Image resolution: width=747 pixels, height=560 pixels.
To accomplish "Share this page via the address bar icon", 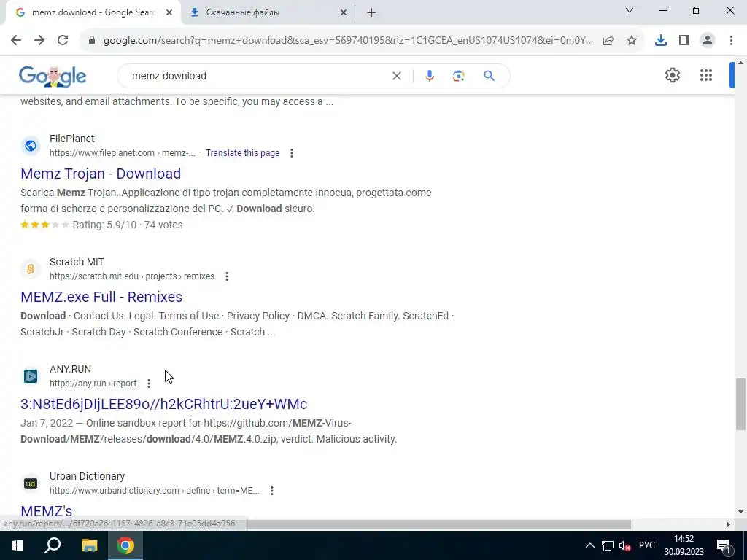I will point(608,41).
